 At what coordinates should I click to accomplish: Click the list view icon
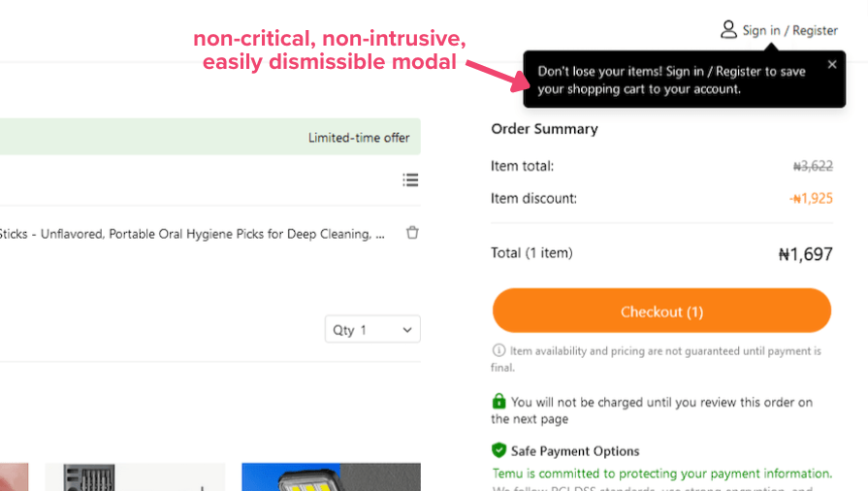(411, 180)
